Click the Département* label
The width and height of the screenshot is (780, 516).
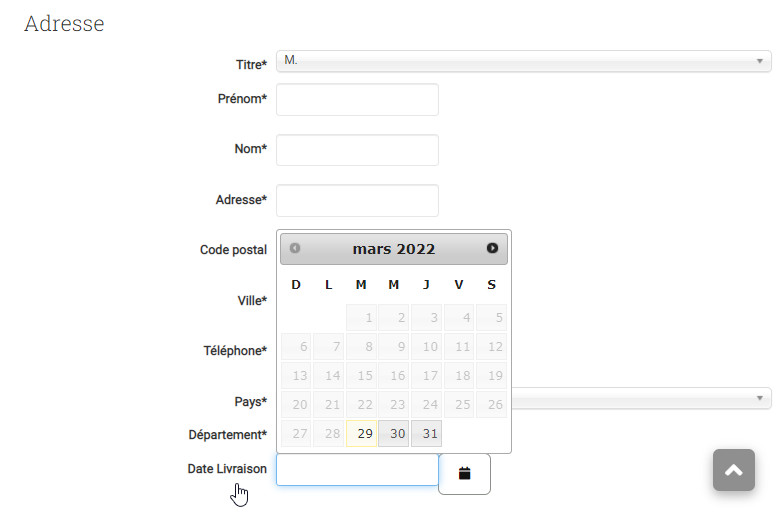click(x=227, y=435)
